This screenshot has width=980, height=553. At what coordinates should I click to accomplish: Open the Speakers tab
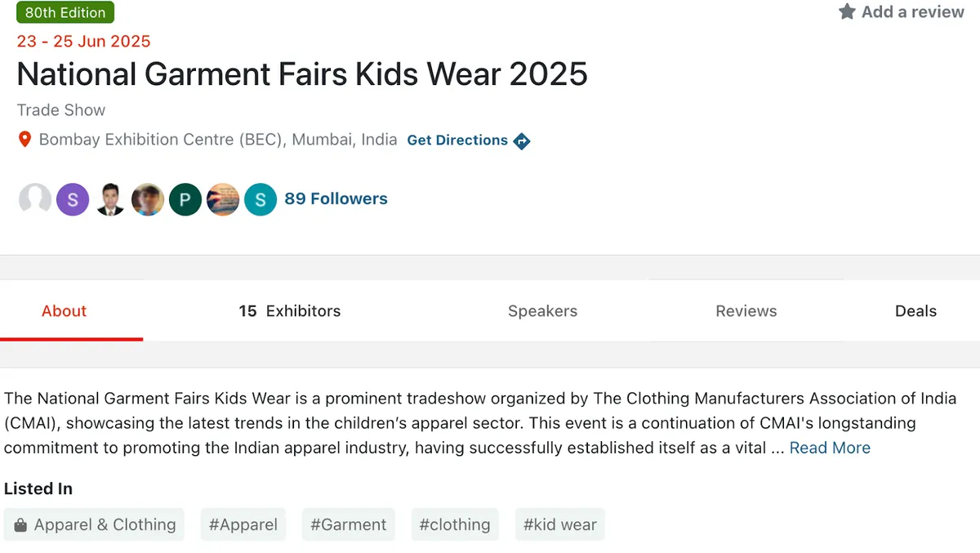tap(542, 311)
